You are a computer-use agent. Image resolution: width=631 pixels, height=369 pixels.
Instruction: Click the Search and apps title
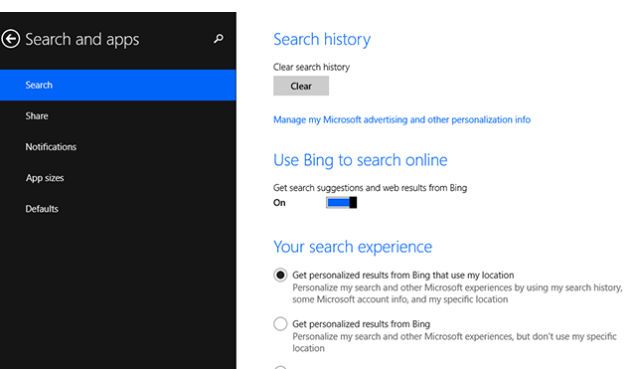point(82,39)
